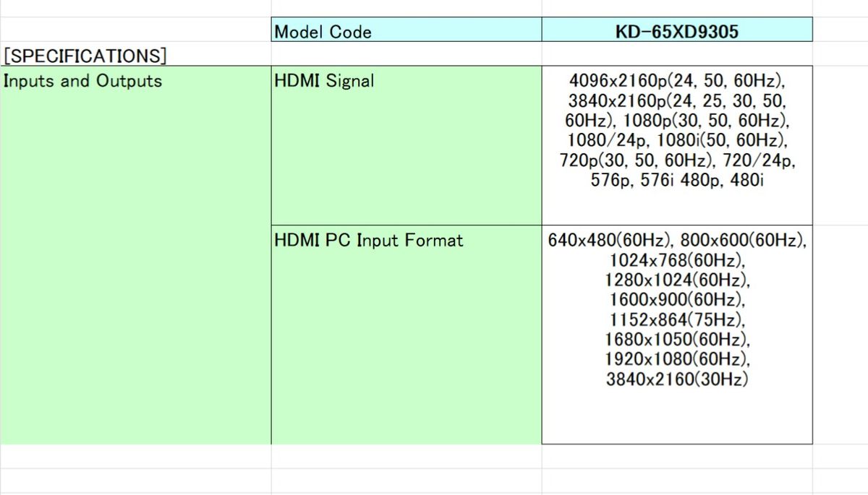Click the [SPECIFICATIONS] heading cell
Screen dimensions: 868x495
136,55
